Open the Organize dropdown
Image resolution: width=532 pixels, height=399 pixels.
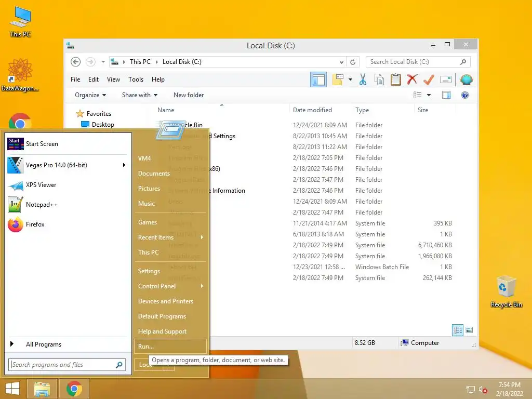pyautogui.click(x=90, y=95)
